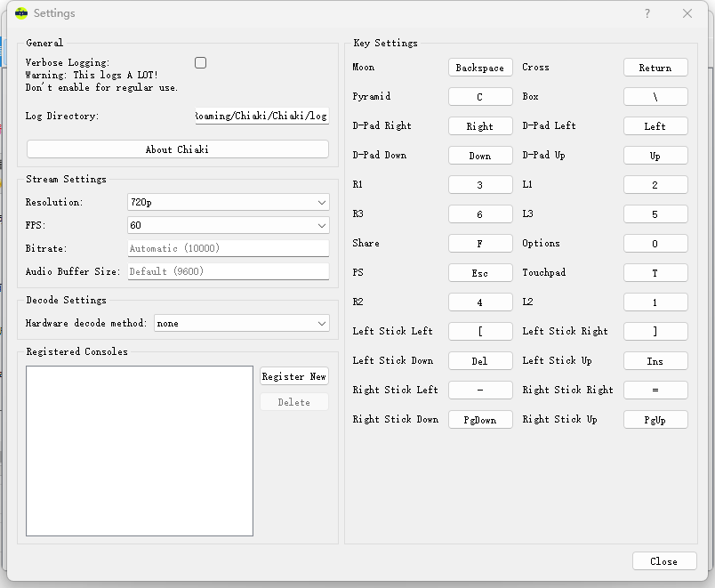Viewport: 715px width, 588px height.
Task: Click Left Stick Down binding Del
Action: [x=480, y=361]
